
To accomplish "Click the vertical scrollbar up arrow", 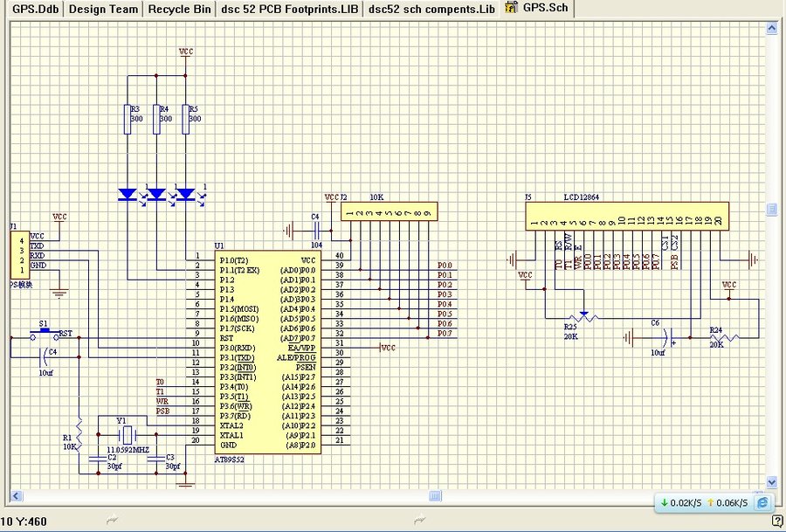I will click(x=771, y=29).
